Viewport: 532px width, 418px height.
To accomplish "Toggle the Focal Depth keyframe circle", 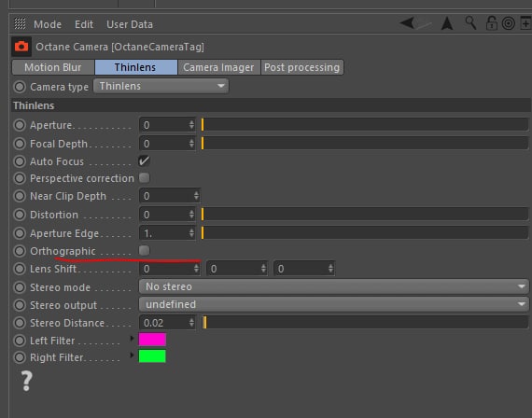I will pyautogui.click(x=20, y=144).
